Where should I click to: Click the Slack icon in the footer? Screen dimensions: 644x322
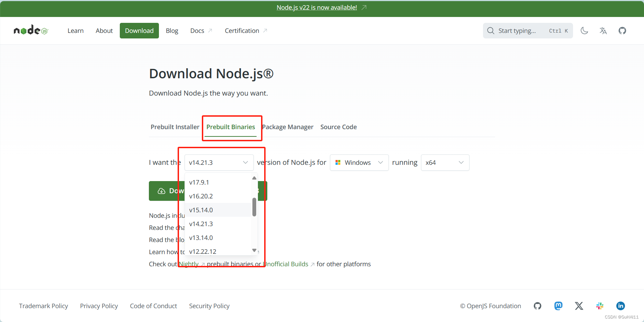click(x=600, y=306)
